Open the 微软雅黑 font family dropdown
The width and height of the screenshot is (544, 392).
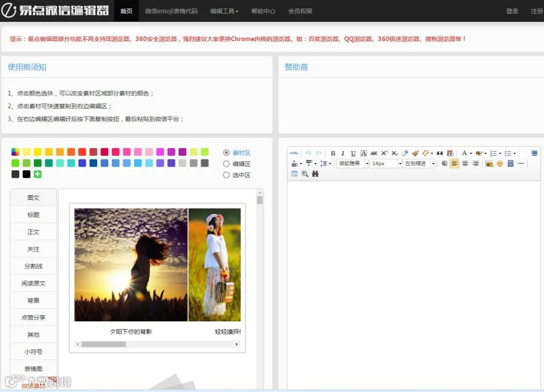pos(353,164)
